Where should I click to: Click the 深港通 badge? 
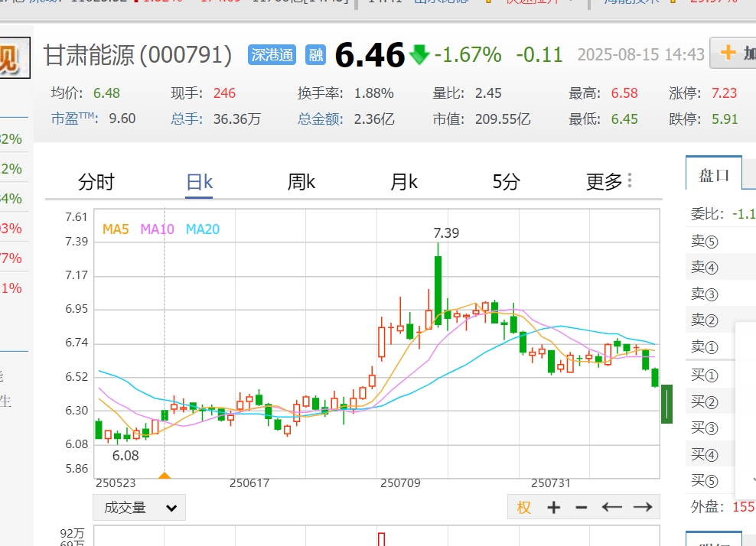[x=272, y=54]
